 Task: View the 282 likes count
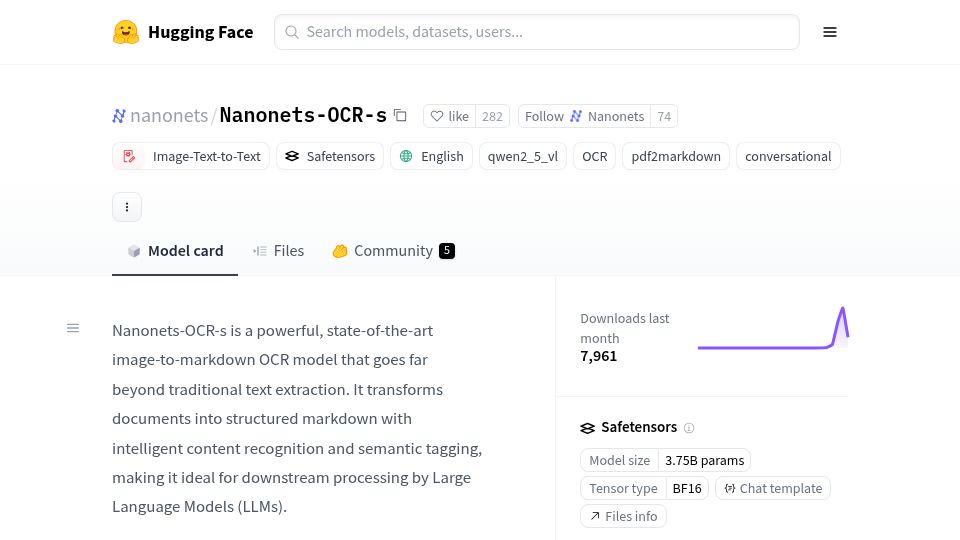pyautogui.click(x=492, y=116)
